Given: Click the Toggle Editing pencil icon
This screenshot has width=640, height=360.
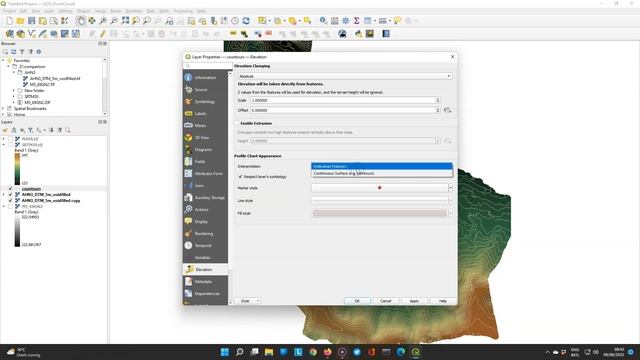Looking at the screenshot, I should pyautogui.click(x=103, y=34).
